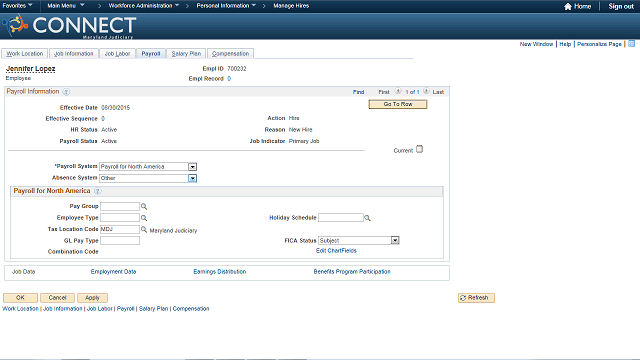Screen dimensions: 640x360
Task: Click the Pay Group lookup magnifier icon
Action: tap(144, 207)
